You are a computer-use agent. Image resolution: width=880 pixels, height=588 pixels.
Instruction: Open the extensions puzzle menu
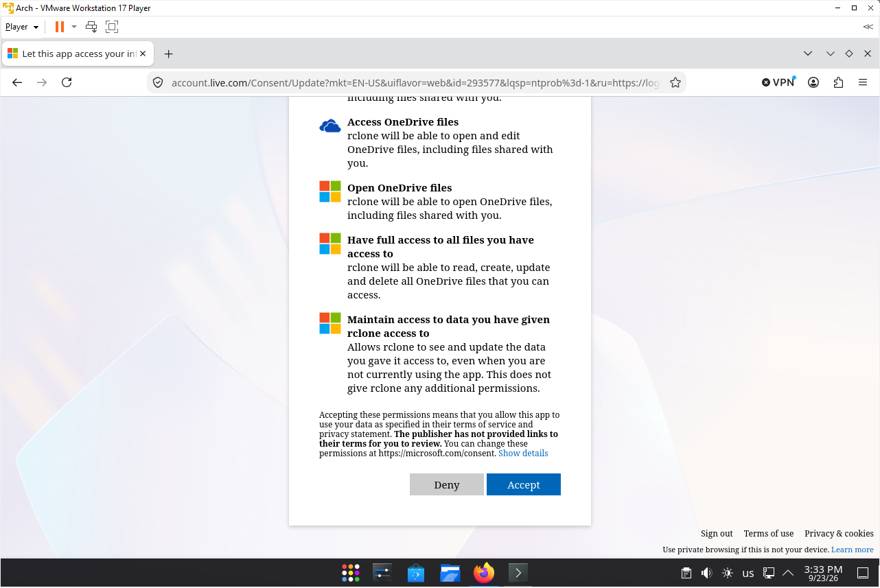(x=838, y=82)
